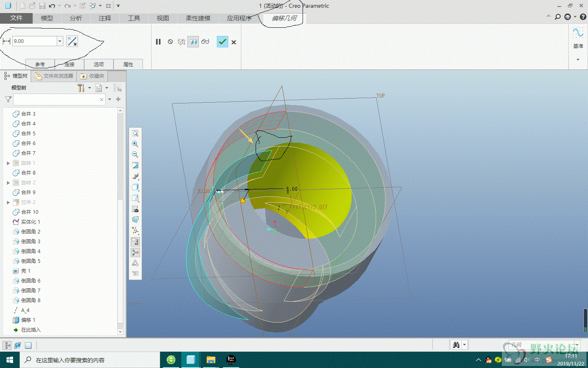This screenshot has height=368, width=588.
Task: Open the offset value dropdown arrow
Action: tap(60, 41)
